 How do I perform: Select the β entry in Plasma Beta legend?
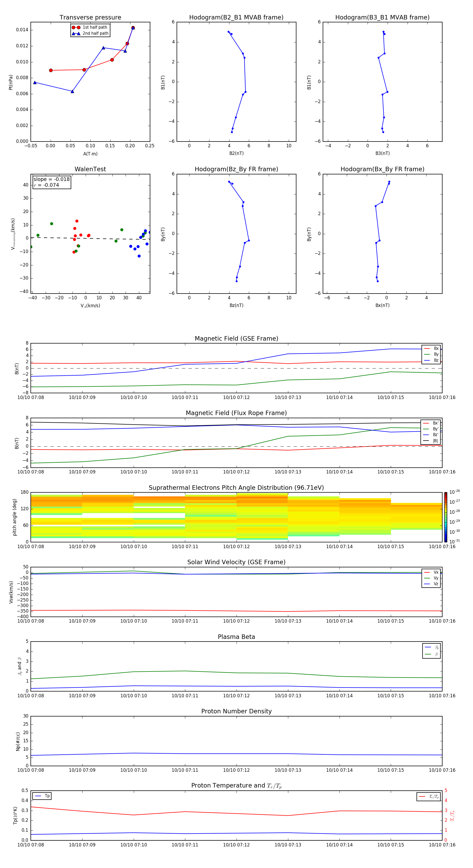click(x=431, y=654)
